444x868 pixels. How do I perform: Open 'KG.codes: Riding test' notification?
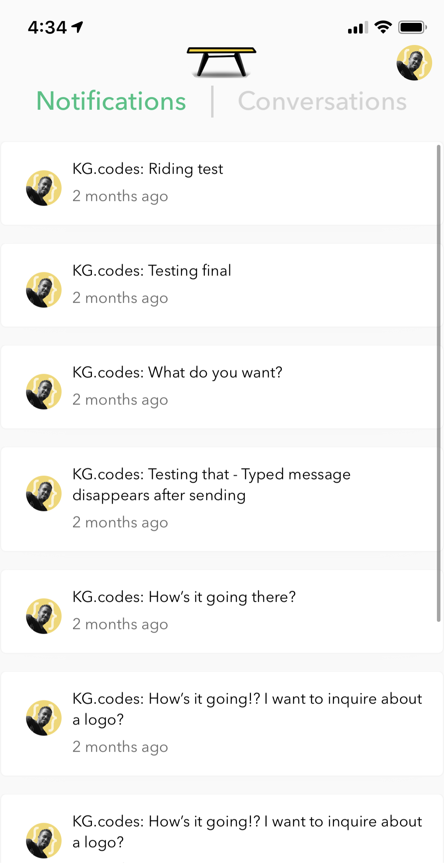point(222,183)
